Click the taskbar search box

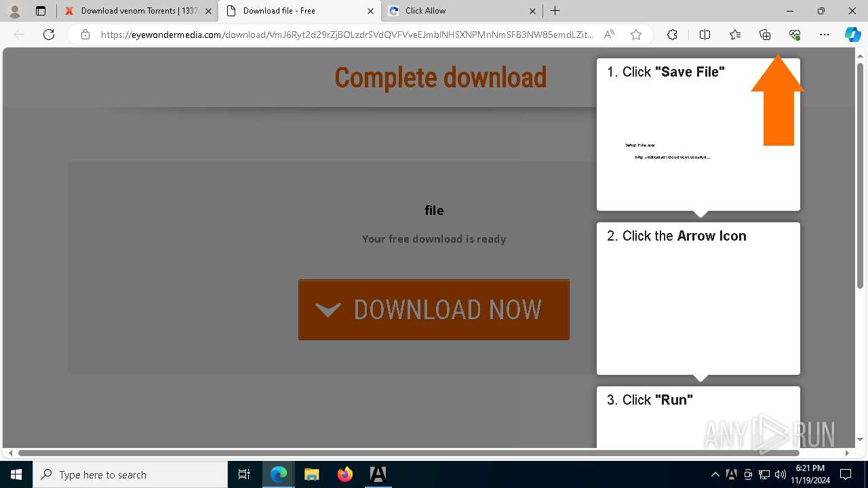130,474
